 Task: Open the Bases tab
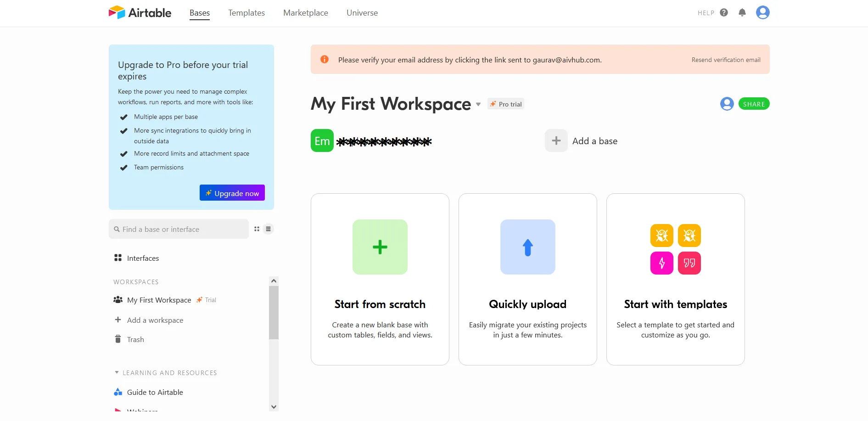tap(200, 13)
